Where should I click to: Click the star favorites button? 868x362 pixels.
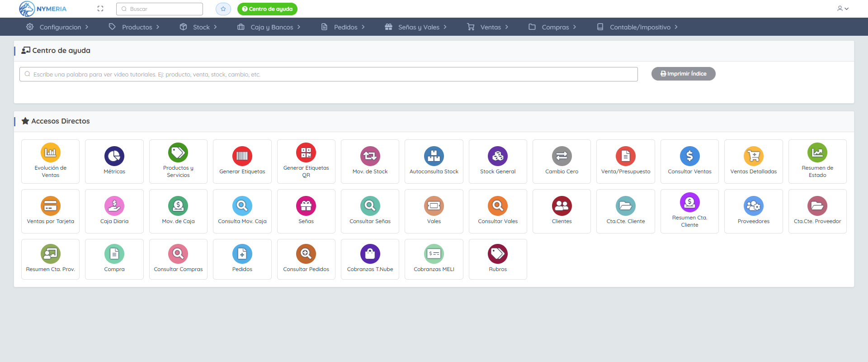click(x=223, y=9)
